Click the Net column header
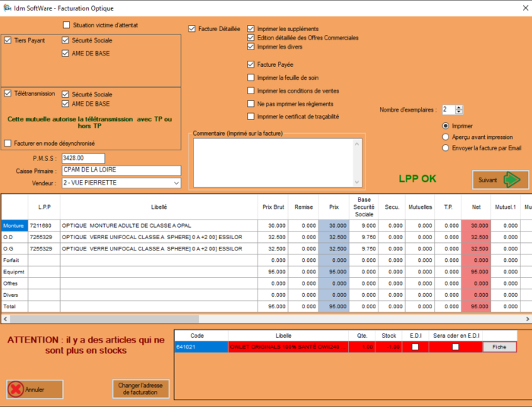Viewport: 532px width, 407px height. click(x=476, y=207)
